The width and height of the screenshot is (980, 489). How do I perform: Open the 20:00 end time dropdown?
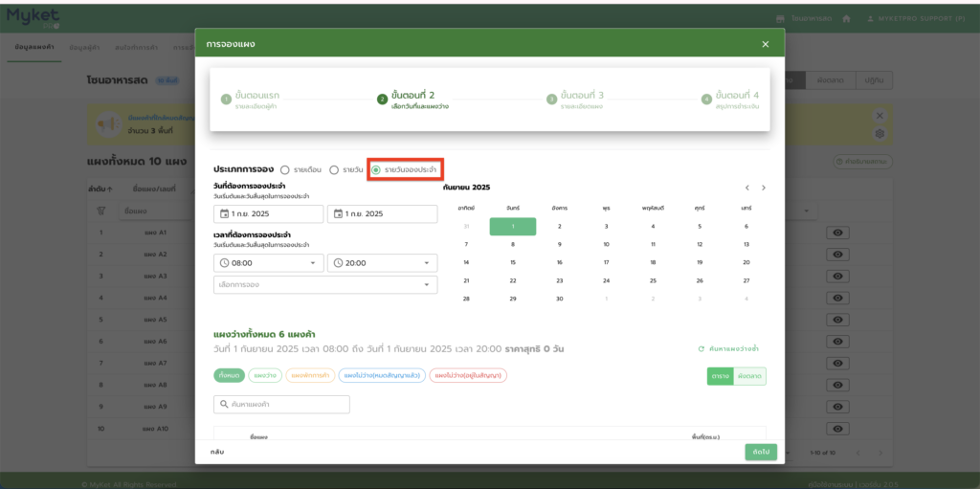coord(383,263)
